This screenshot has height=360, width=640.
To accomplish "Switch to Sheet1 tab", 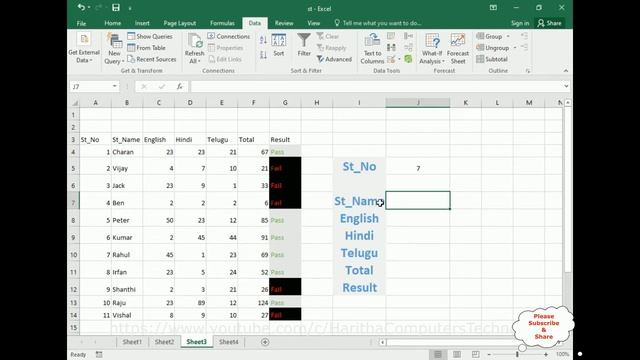I will pyautogui.click(x=132, y=342).
